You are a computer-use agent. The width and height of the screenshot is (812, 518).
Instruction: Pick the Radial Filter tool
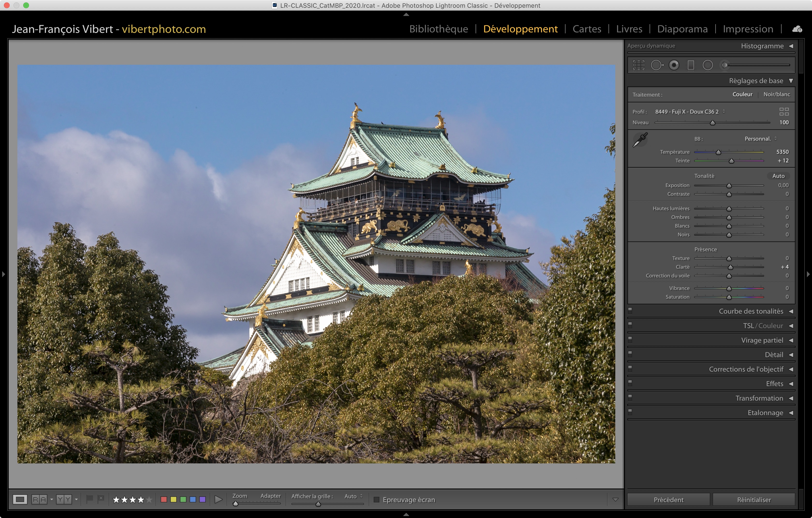[x=707, y=65]
